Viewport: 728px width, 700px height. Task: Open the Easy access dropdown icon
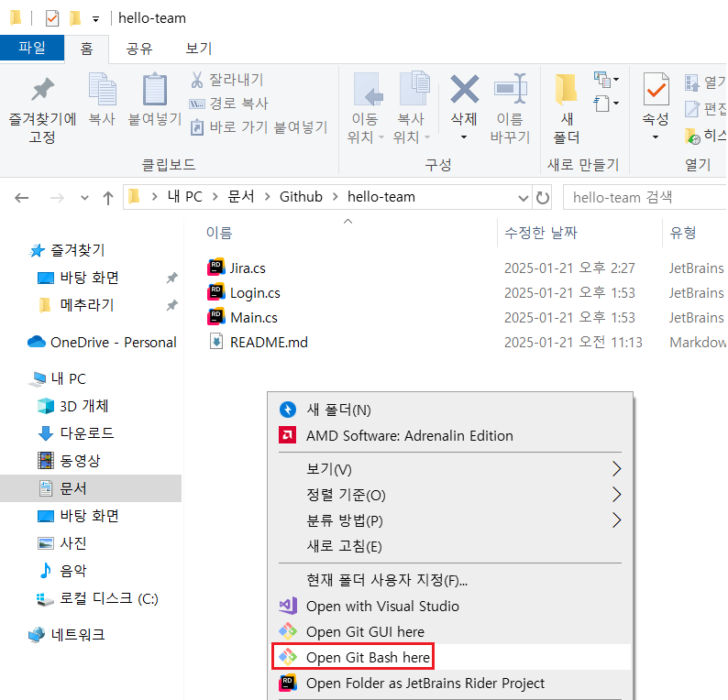point(606,104)
